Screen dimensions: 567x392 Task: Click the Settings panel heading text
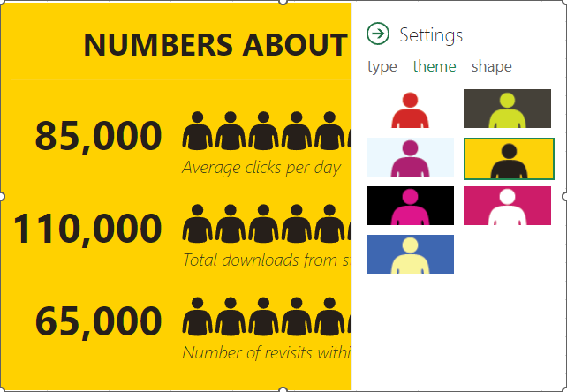tap(431, 34)
